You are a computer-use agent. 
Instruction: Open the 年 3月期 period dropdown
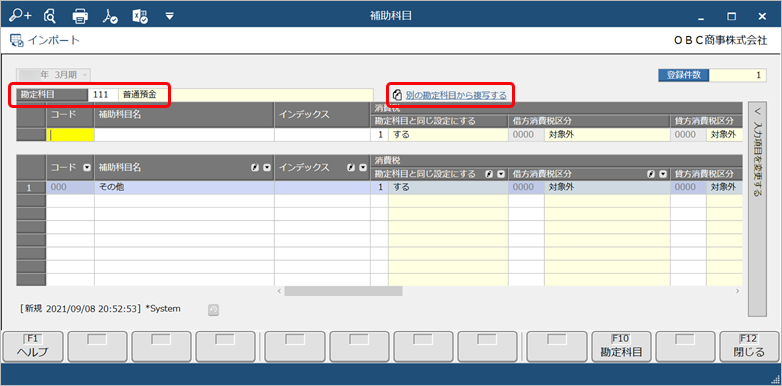coord(53,75)
